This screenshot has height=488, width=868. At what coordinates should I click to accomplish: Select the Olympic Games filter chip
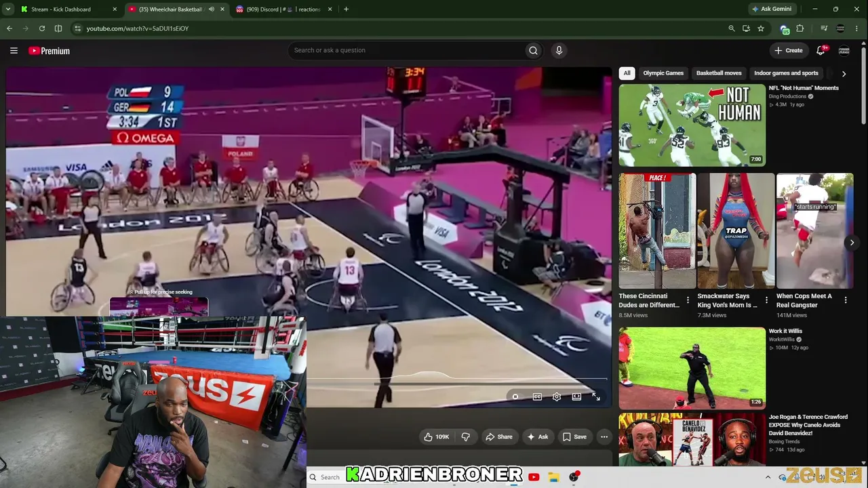click(663, 73)
